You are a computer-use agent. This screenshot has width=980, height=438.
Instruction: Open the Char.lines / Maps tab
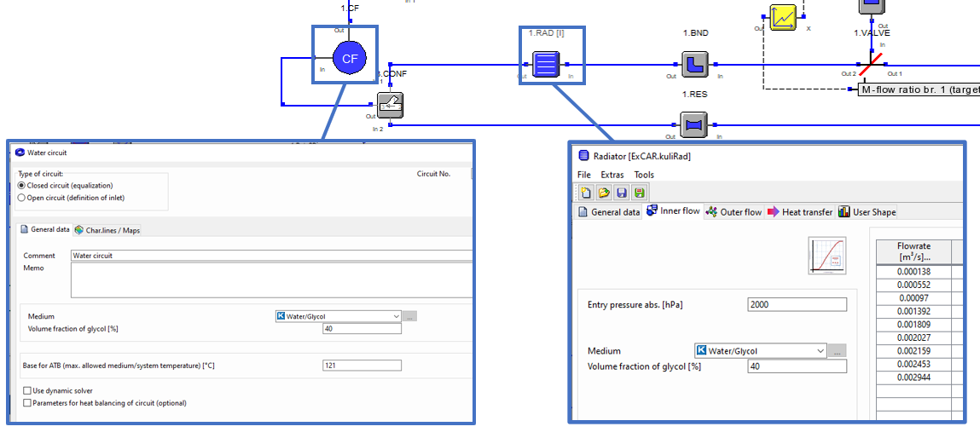point(107,230)
